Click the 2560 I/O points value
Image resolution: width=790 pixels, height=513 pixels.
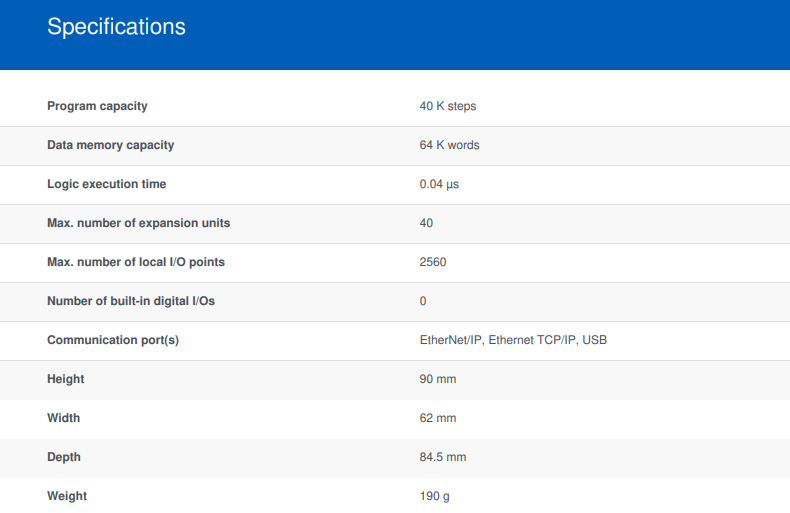pos(433,262)
